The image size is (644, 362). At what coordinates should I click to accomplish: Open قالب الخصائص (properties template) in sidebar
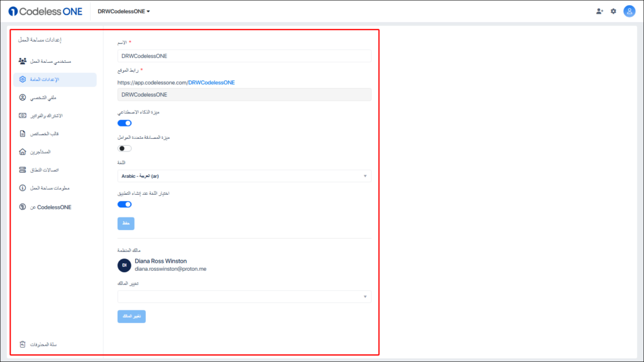click(55, 134)
